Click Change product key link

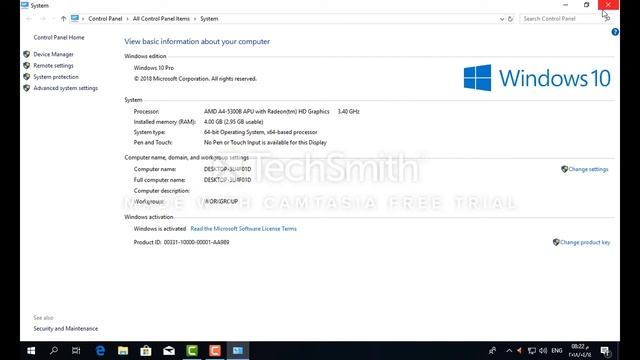click(x=585, y=242)
